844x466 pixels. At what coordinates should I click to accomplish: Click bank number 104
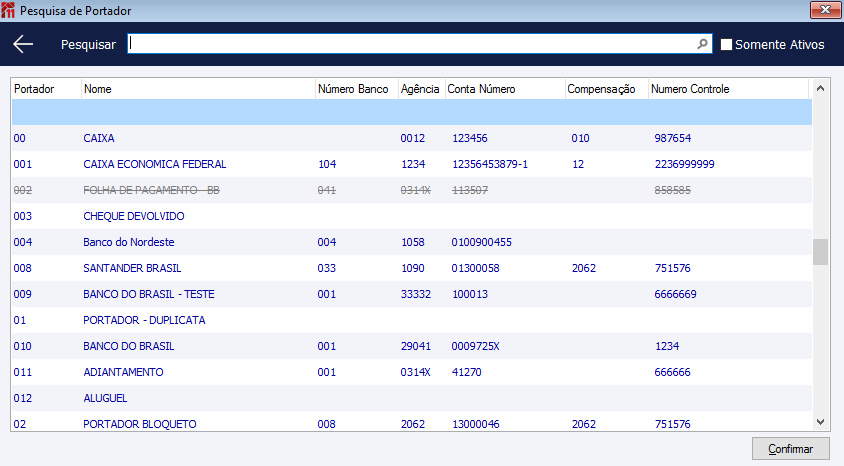coord(327,164)
